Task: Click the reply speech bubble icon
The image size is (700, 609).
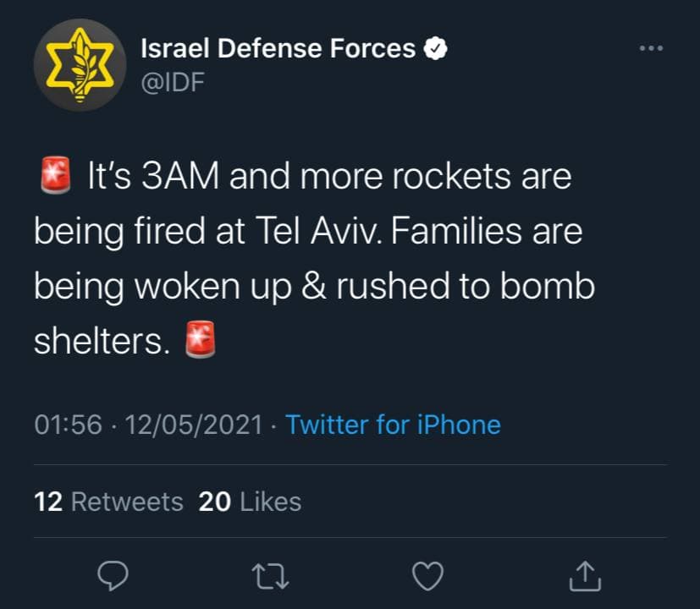Action: (113, 576)
